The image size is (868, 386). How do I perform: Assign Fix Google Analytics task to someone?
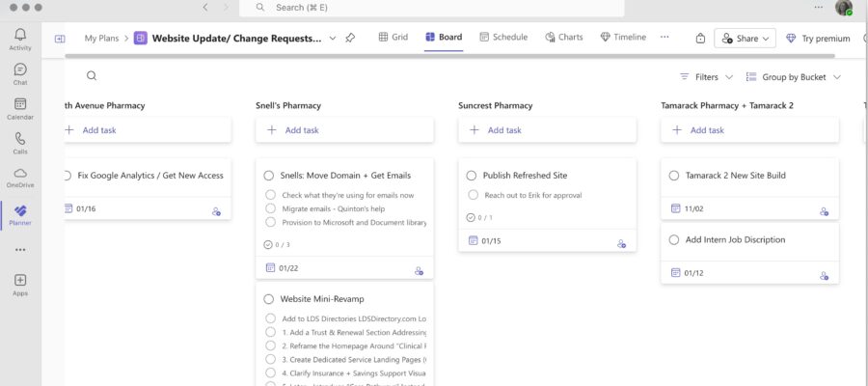tap(216, 211)
